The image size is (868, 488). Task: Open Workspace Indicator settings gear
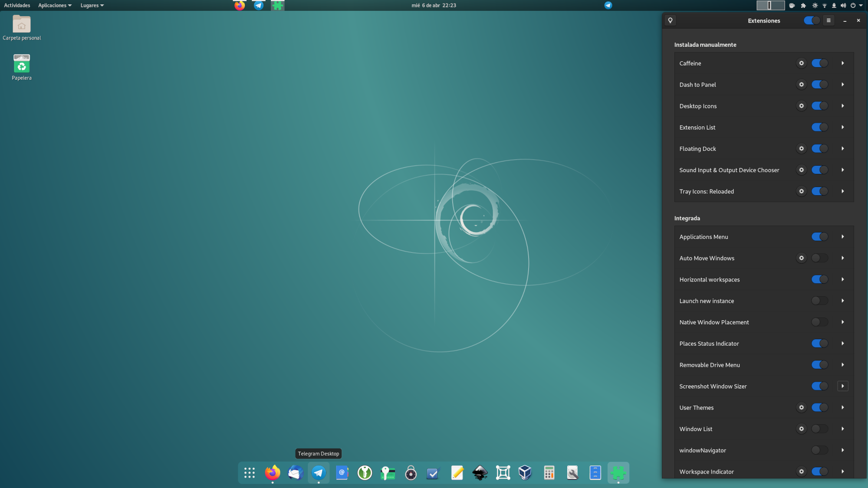(802, 472)
